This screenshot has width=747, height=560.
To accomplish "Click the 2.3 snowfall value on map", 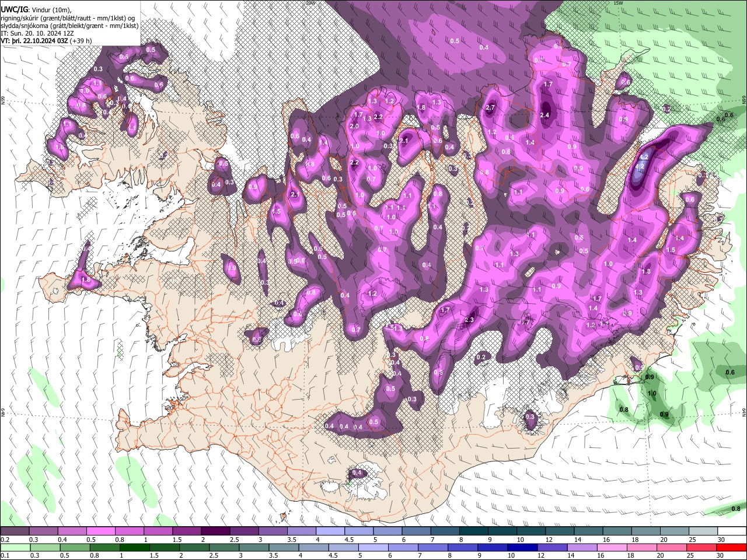I will point(470,320).
